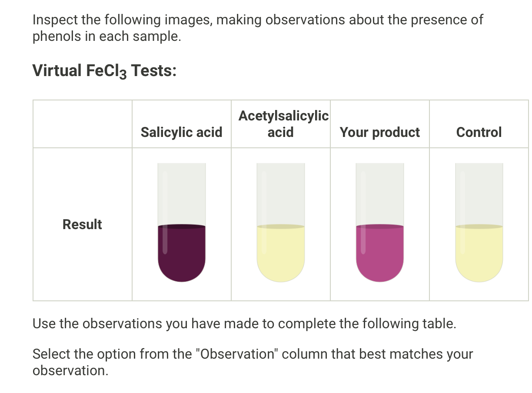Click the Salicylic acid column header
Screen dimensions: 532x393
[x=181, y=132]
